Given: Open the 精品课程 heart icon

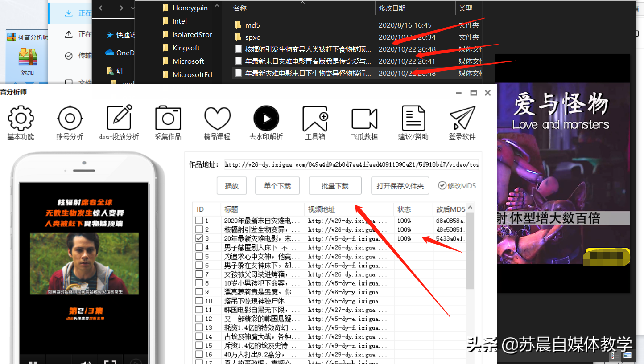Looking at the screenshot, I should (217, 118).
